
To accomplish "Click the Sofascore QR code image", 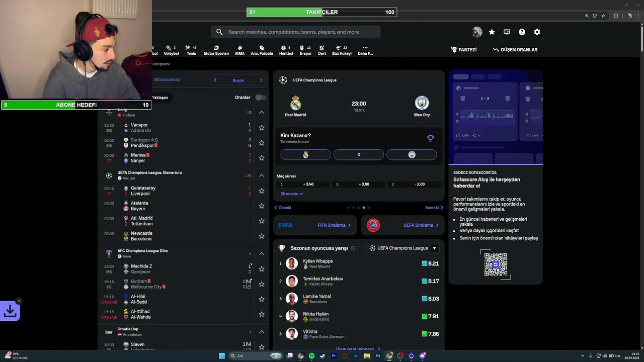I will [x=495, y=264].
